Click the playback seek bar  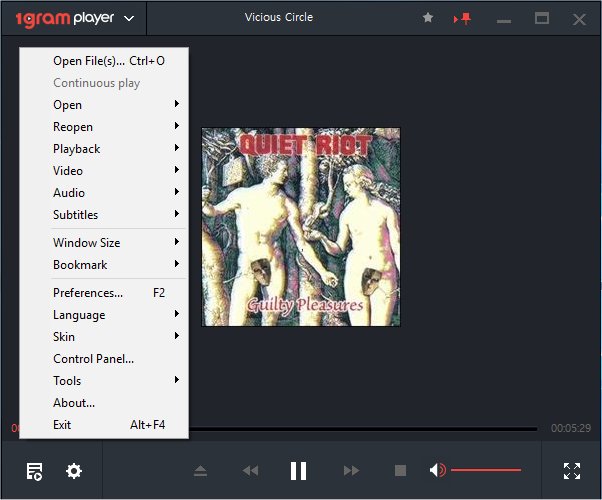pyautogui.click(x=363, y=429)
